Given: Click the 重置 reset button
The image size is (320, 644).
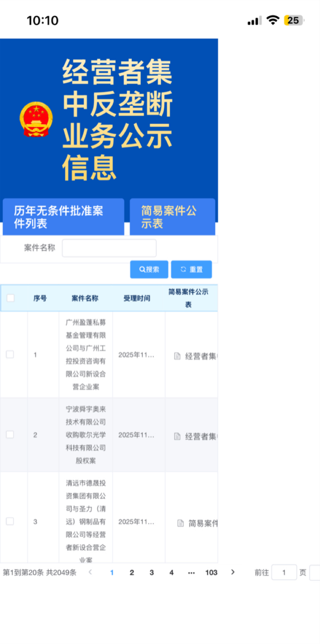Looking at the screenshot, I should click(191, 270).
